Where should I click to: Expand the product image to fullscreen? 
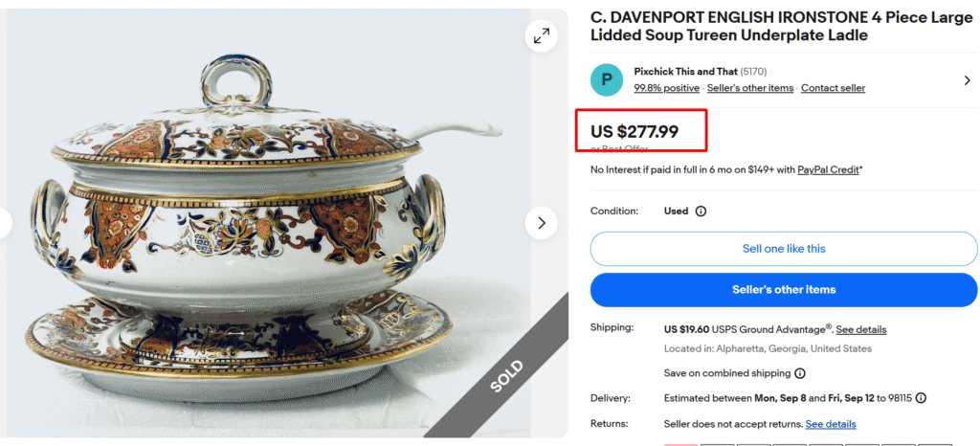(x=542, y=36)
